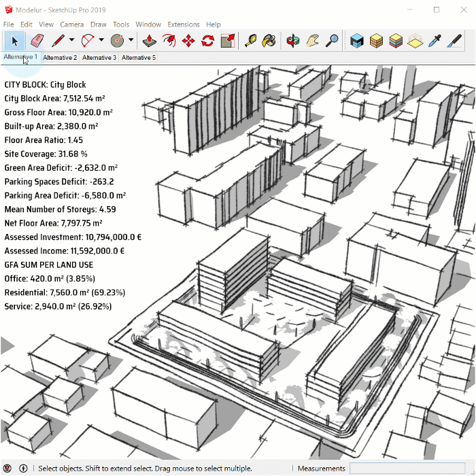This screenshot has height=476, width=476.
Task: Open the Extensions menu
Action: click(x=184, y=24)
